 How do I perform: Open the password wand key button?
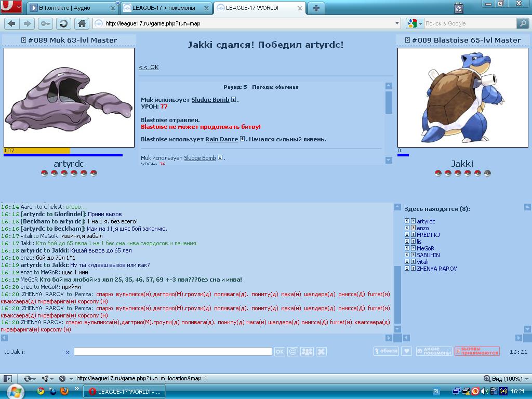(45, 23)
